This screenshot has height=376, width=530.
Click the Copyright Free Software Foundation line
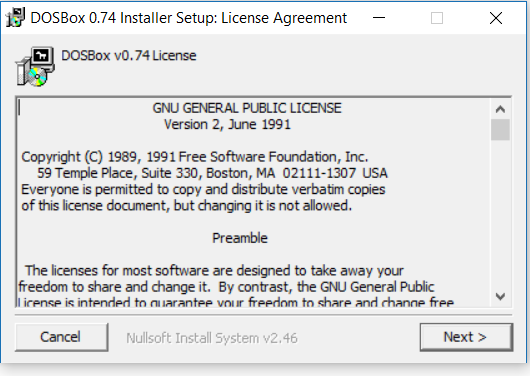(x=195, y=157)
